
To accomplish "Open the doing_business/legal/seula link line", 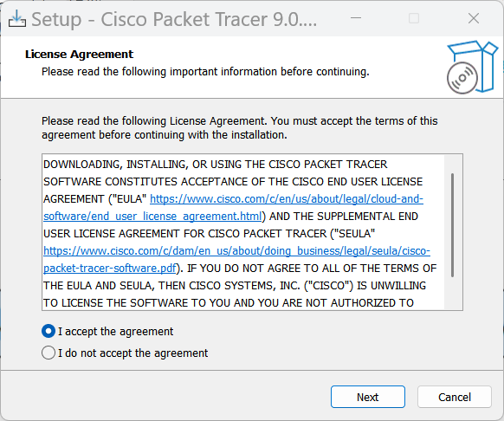I will [x=236, y=251].
